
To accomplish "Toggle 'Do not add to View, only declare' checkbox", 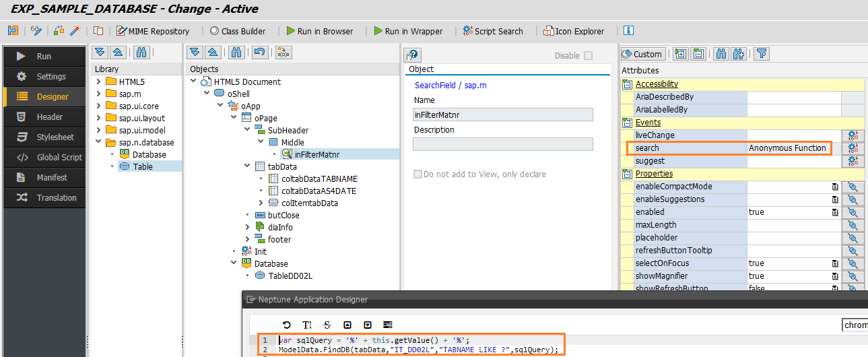I will [x=418, y=174].
